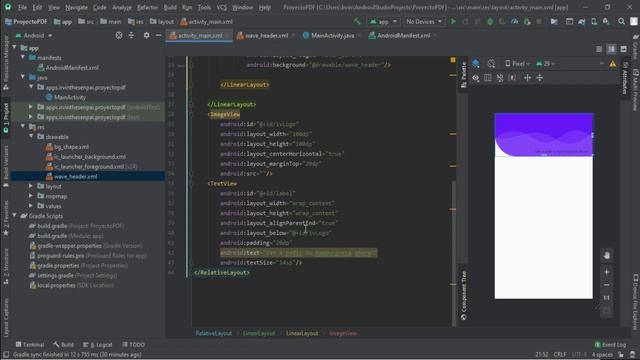Image resolution: width=640 pixels, height=360 pixels.
Task: Toggle the Project tool window strip button
Action: [x=6, y=118]
